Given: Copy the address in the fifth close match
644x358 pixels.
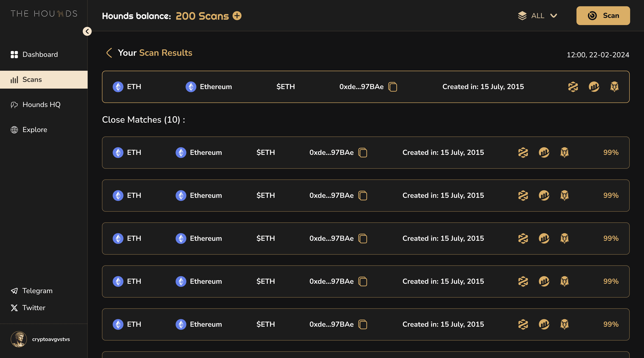Looking at the screenshot, I should tap(362, 324).
